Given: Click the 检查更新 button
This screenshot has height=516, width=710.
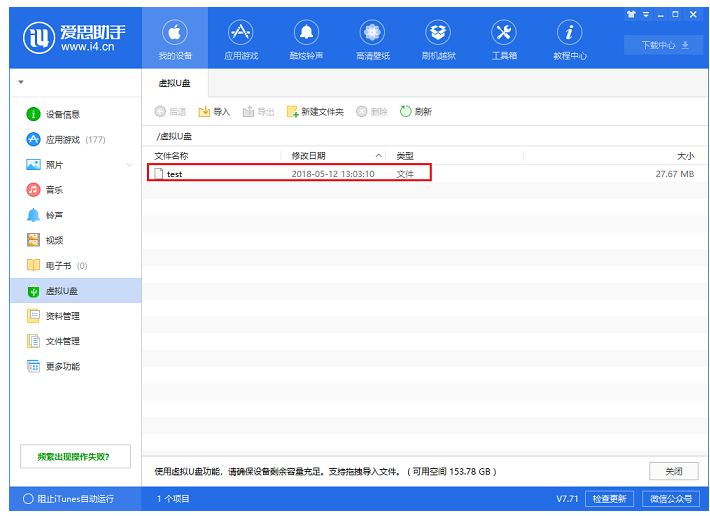Looking at the screenshot, I should 609,499.
